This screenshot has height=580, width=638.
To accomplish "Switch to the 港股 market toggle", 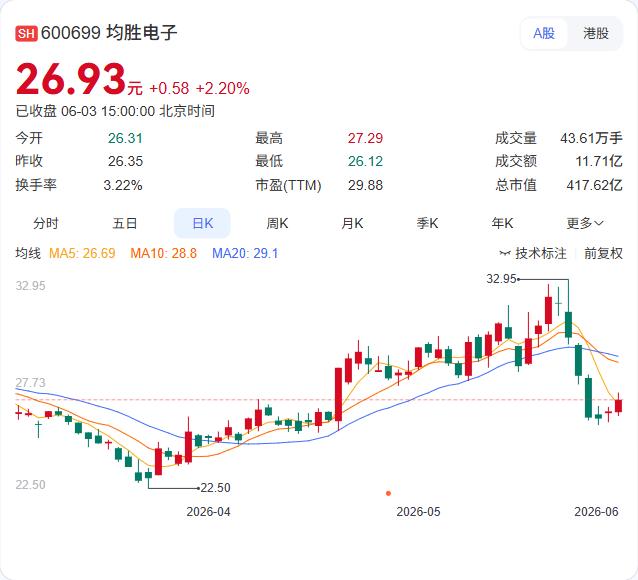I will [x=596, y=33].
